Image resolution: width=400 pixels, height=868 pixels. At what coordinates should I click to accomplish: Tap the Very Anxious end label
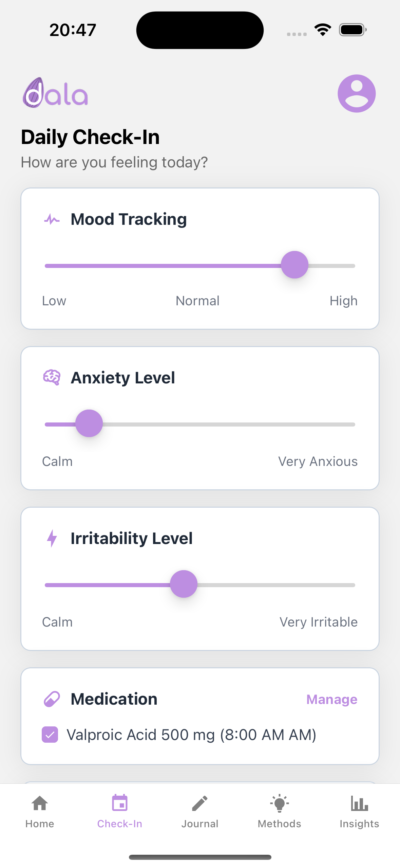318,462
